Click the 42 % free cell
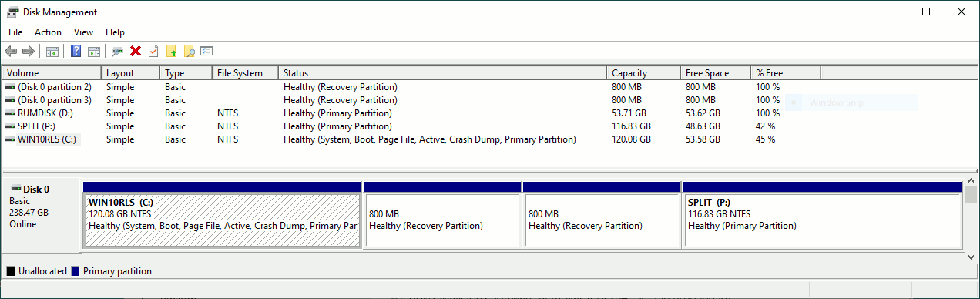980x299 pixels. [766, 126]
